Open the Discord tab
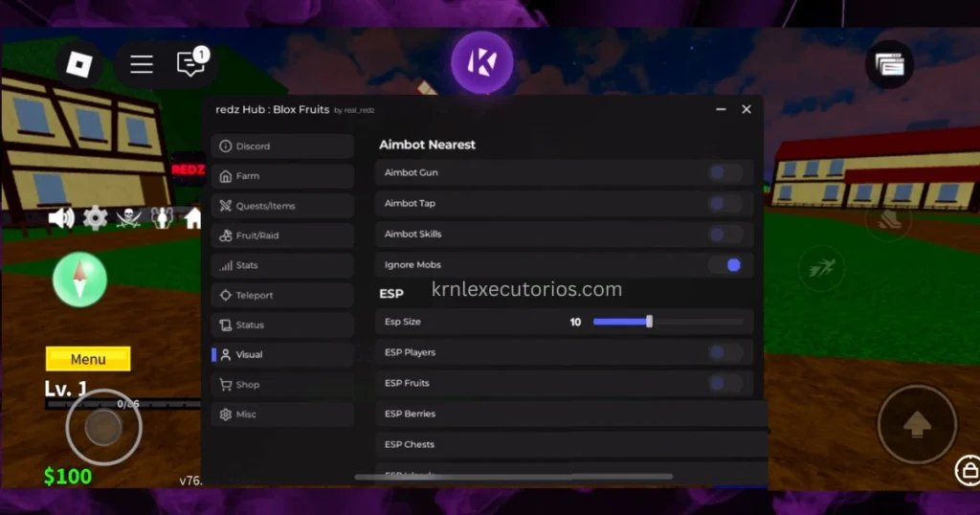This screenshot has height=515, width=980. (282, 146)
